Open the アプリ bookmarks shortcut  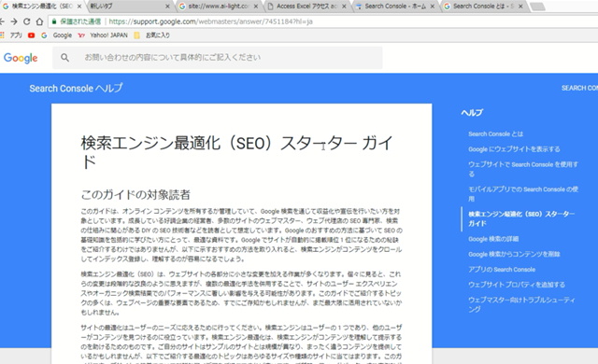click(x=11, y=35)
